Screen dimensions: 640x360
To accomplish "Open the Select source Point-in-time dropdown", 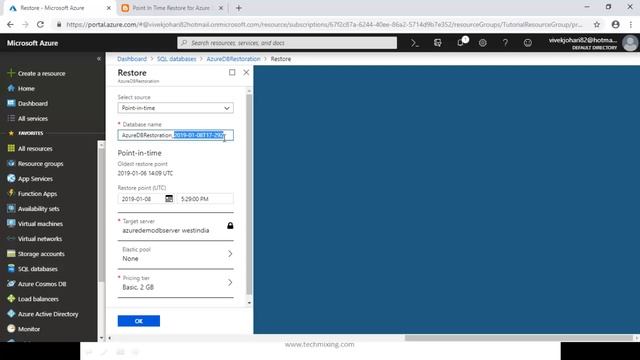I will (x=176, y=108).
